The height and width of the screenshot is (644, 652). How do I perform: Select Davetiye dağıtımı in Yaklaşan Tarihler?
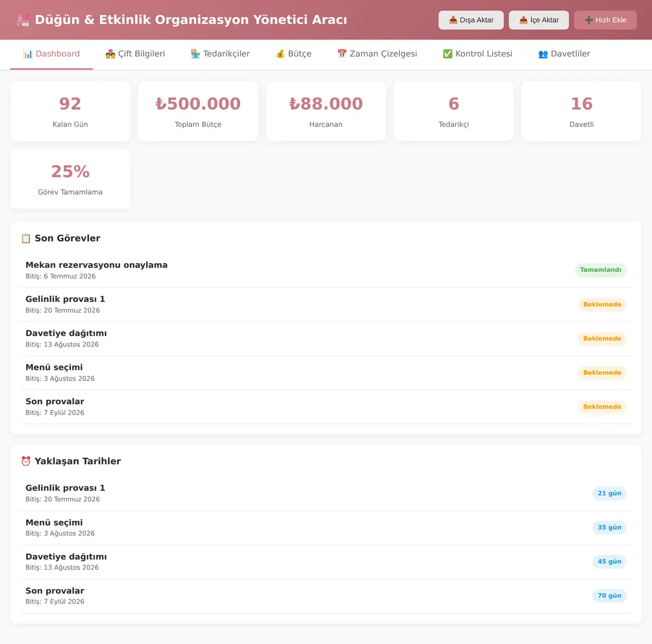326,562
